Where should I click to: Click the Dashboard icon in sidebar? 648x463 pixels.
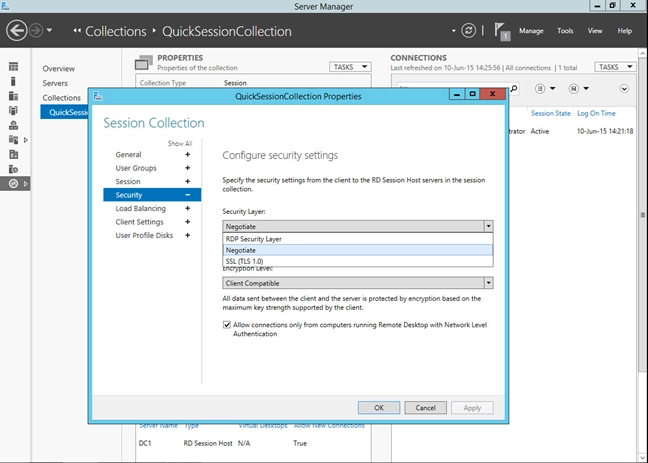point(13,67)
